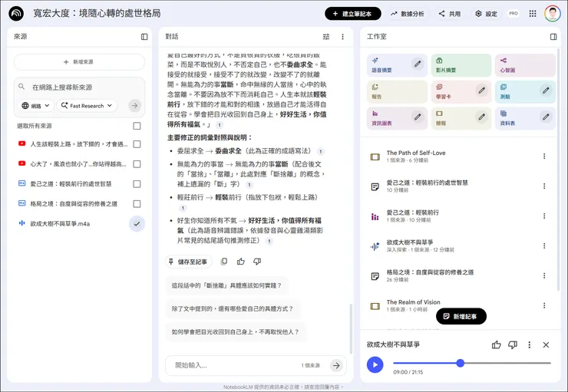Open the 對話 panel more-options menu
Viewport: 568px width, 392px height.
[x=342, y=37]
